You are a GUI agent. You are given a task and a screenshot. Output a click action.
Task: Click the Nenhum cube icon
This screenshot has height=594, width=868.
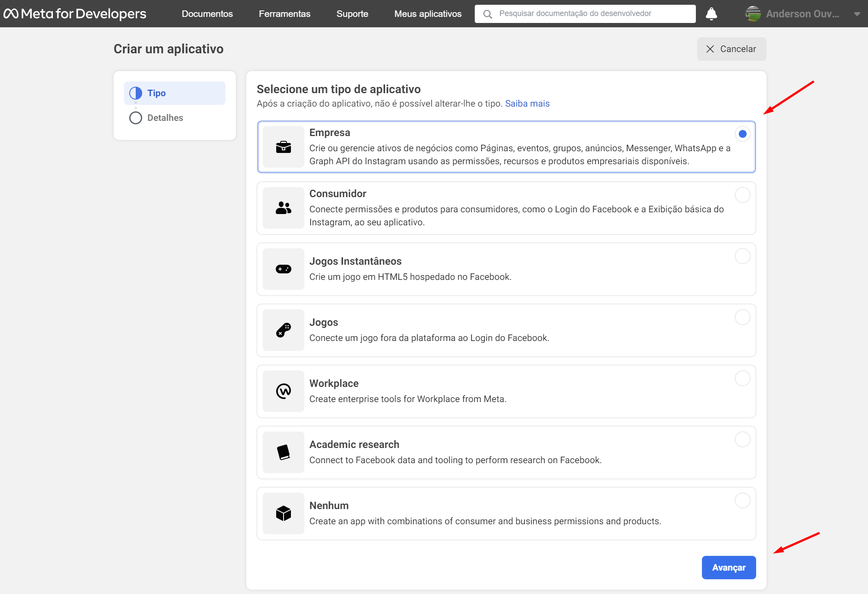coord(284,513)
